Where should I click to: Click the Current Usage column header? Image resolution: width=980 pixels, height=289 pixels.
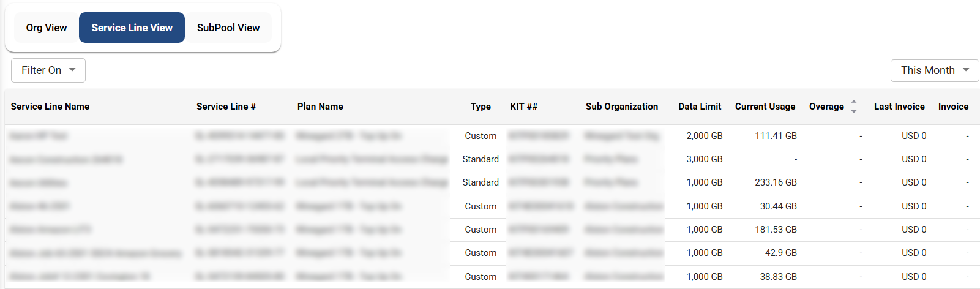coord(765,107)
